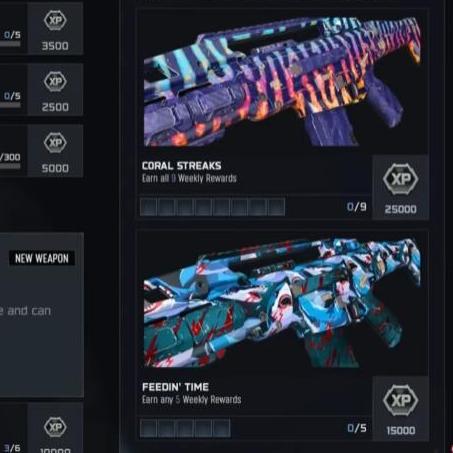Click the 10000 XP reward icon
453x453 pixels.
(55, 428)
